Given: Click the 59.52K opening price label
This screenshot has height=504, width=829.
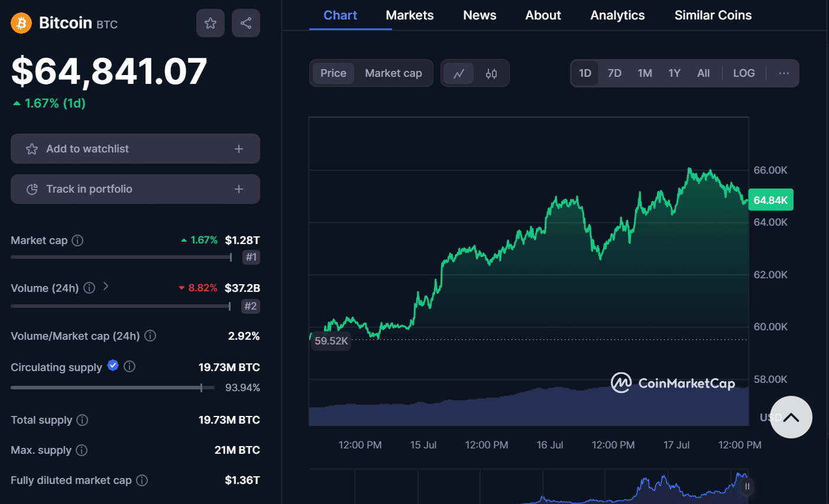Looking at the screenshot, I should 331,341.
